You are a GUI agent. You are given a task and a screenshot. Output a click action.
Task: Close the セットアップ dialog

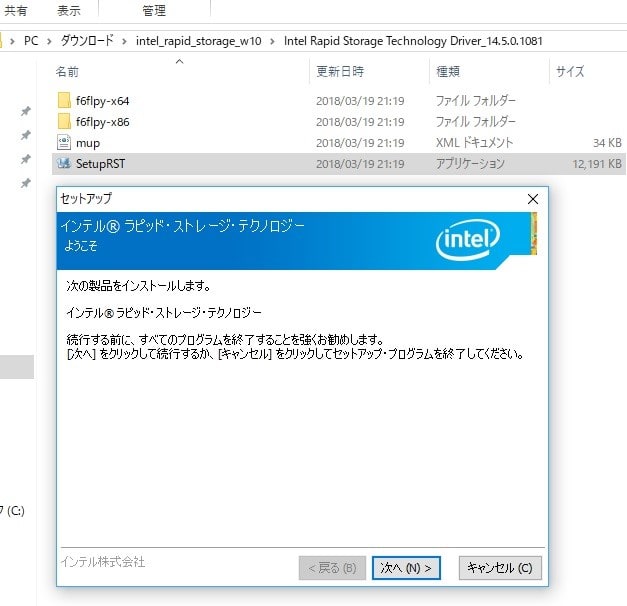(x=533, y=199)
